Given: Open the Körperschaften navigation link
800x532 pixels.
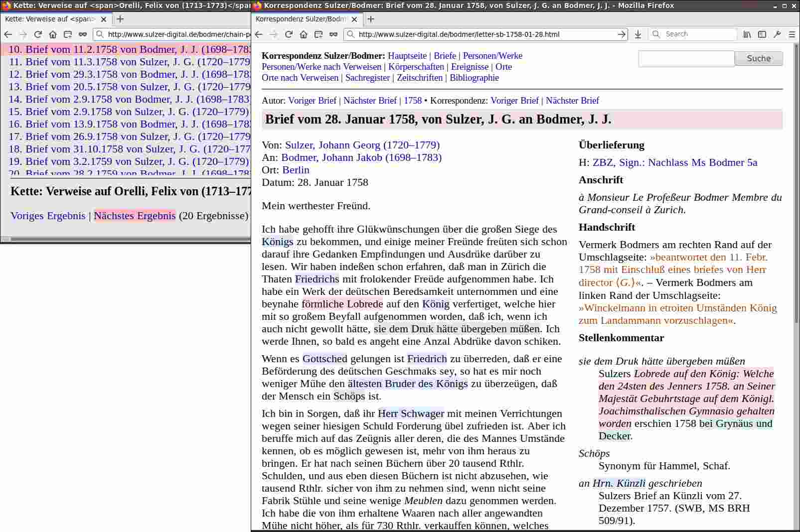Looking at the screenshot, I should tap(416, 67).
